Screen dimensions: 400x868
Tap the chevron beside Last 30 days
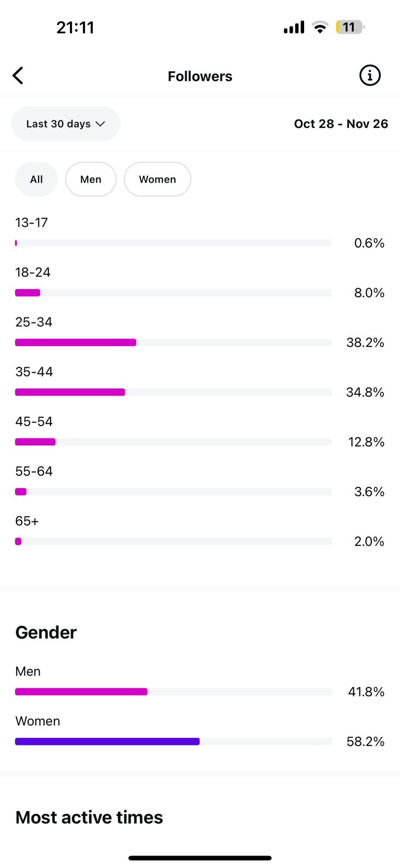click(x=100, y=124)
